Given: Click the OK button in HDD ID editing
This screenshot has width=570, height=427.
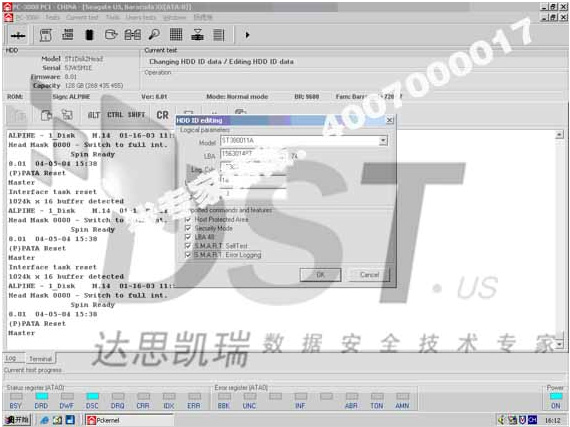Looking at the screenshot, I should (320, 275).
